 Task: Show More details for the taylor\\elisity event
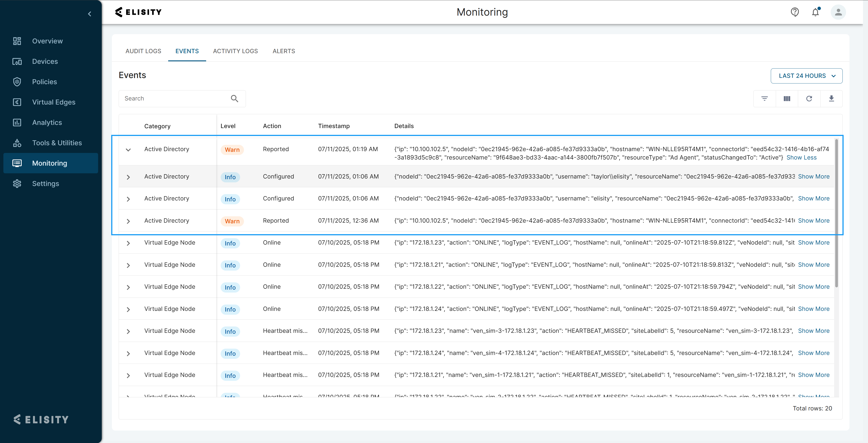tap(814, 176)
